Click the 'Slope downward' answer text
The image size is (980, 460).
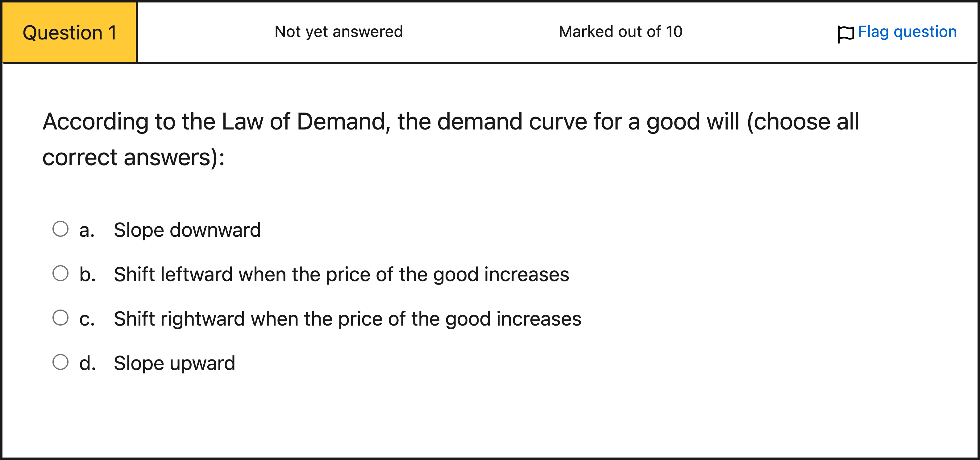(x=187, y=230)
